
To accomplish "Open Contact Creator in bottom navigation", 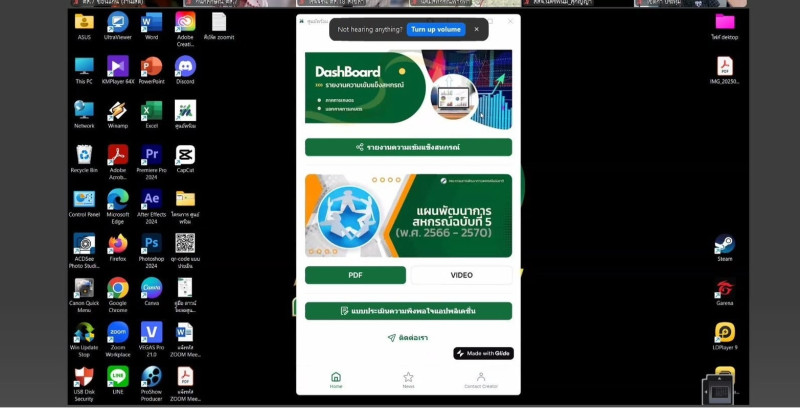I will [480, 379].
